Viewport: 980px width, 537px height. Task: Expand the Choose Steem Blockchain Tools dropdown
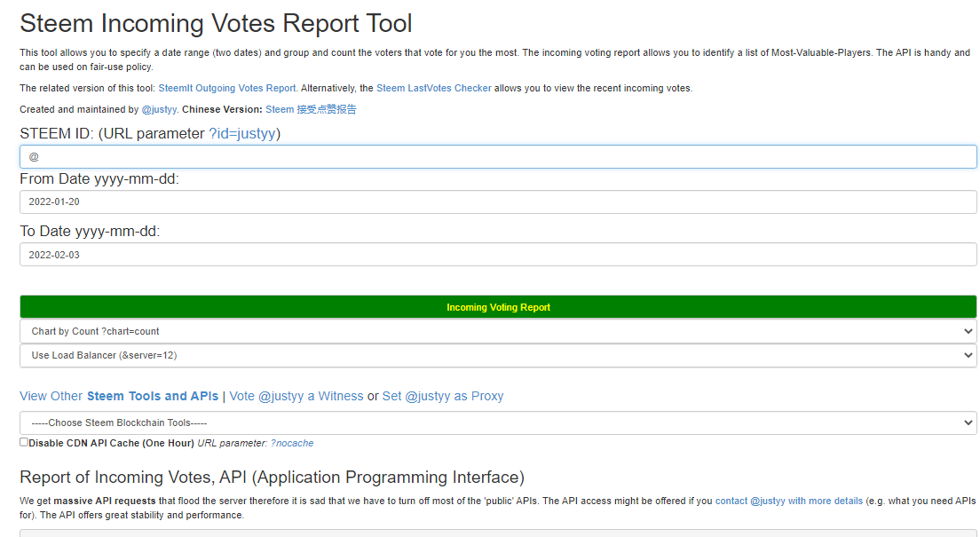point(498,422)
